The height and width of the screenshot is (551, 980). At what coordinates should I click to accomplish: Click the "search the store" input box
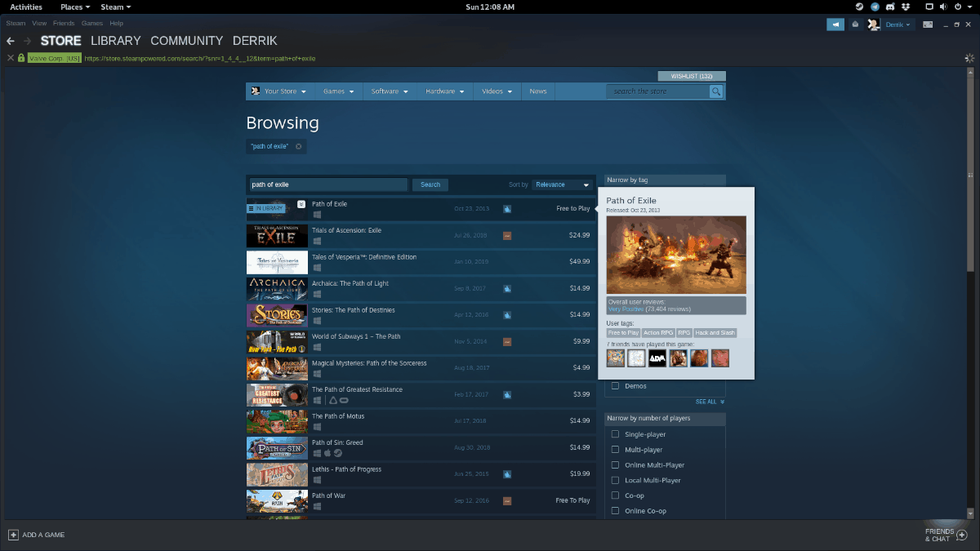[658, 91]
